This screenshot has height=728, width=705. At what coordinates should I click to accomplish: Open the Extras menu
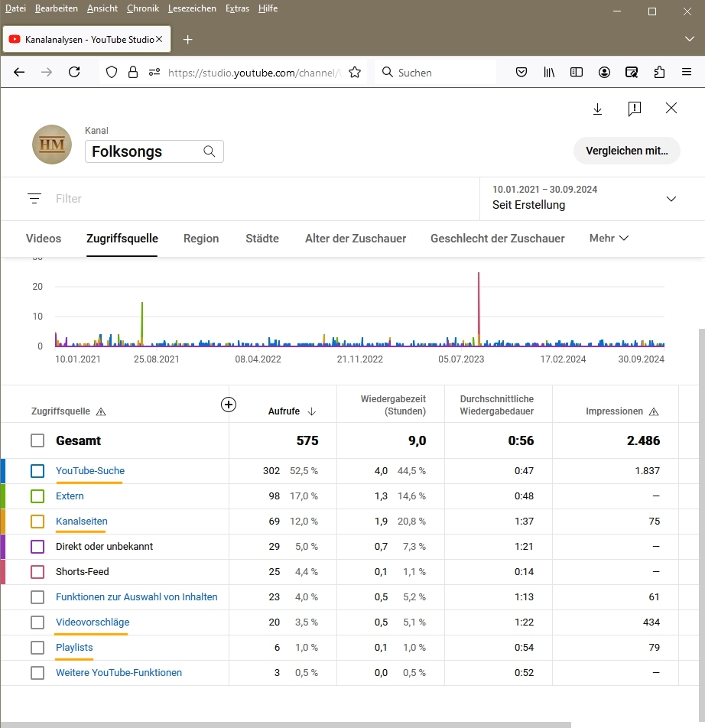237,8
